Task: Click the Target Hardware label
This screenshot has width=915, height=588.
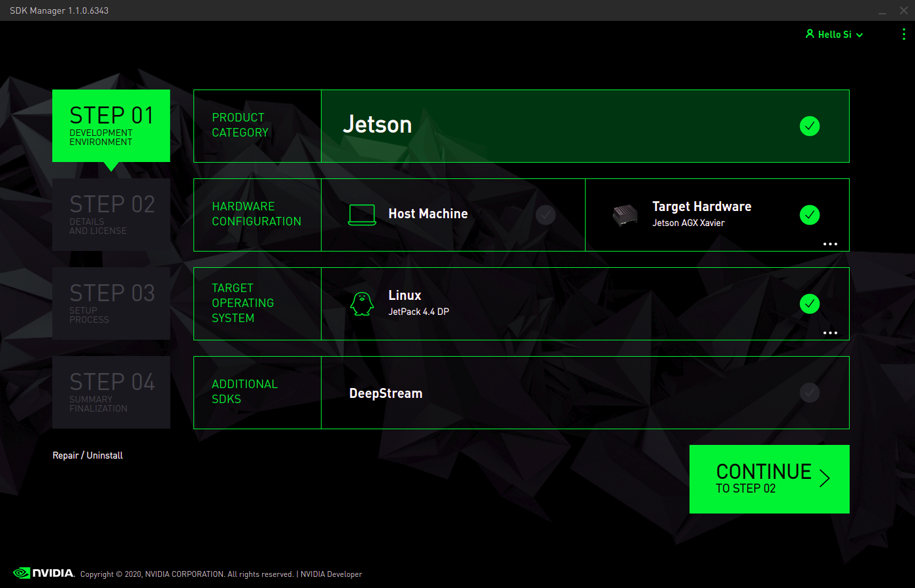Action: (702, 206)
